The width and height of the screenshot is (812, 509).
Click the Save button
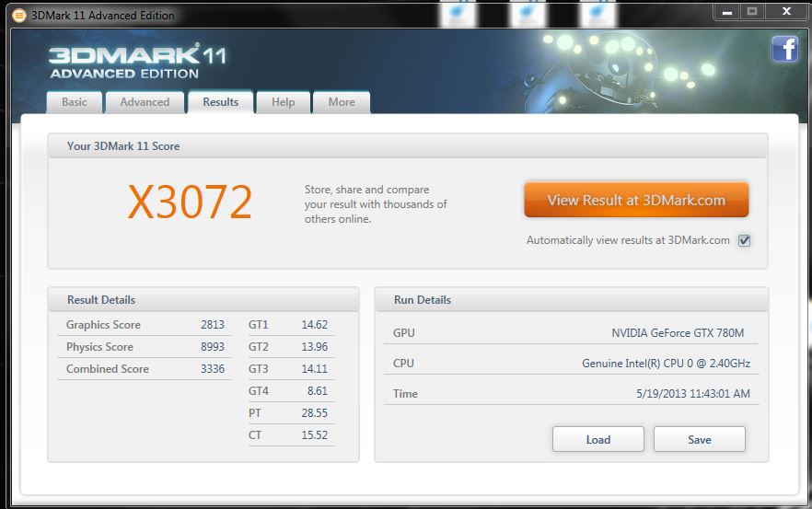(x=700, y=440)
